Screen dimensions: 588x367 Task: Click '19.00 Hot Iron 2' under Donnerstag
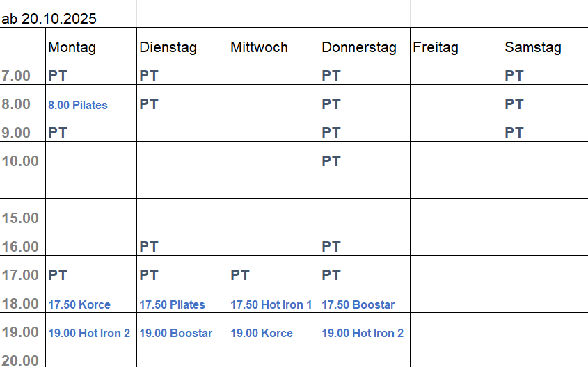tap(363, 333)
